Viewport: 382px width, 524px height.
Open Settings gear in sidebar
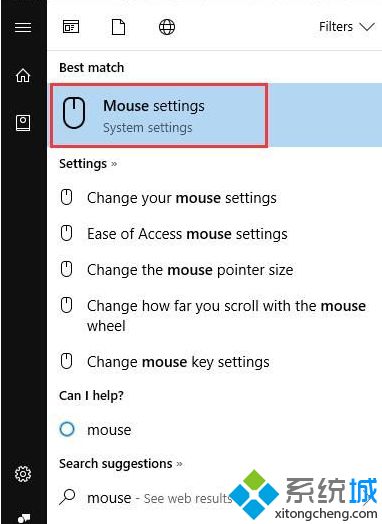tap(23, 474)
